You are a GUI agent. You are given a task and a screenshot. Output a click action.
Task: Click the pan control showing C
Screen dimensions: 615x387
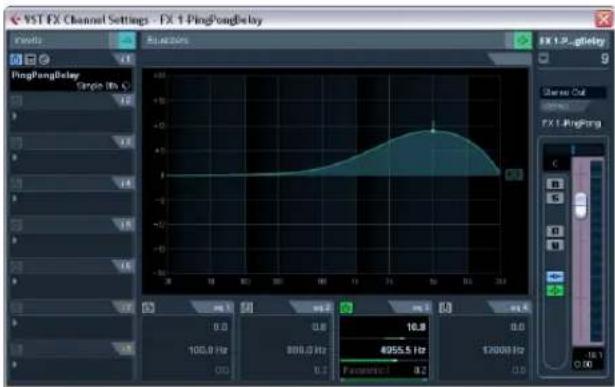[x=555, y=163]
